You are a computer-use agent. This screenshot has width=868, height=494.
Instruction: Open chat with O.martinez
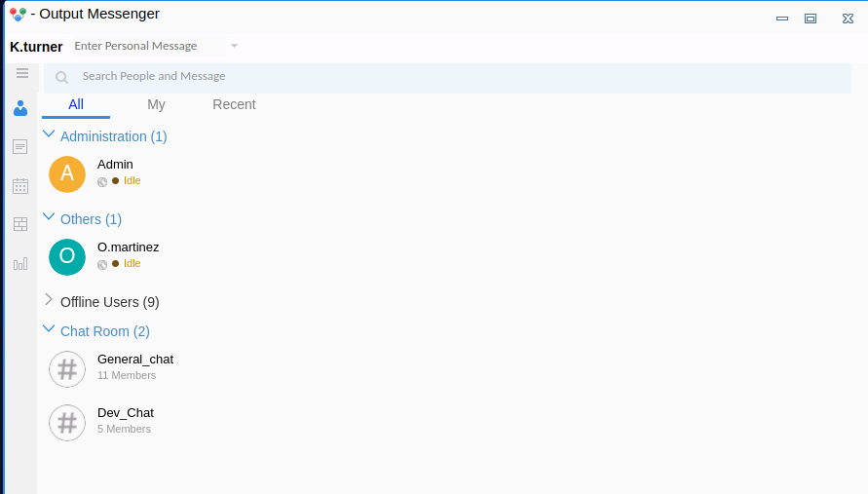tap(128, 247)
